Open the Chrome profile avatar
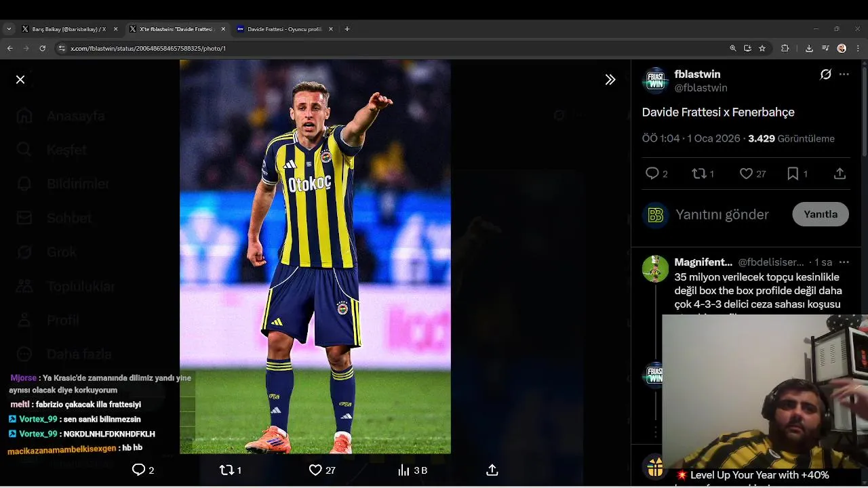Screen dimensions: 868x488 (x=842, y=48)
